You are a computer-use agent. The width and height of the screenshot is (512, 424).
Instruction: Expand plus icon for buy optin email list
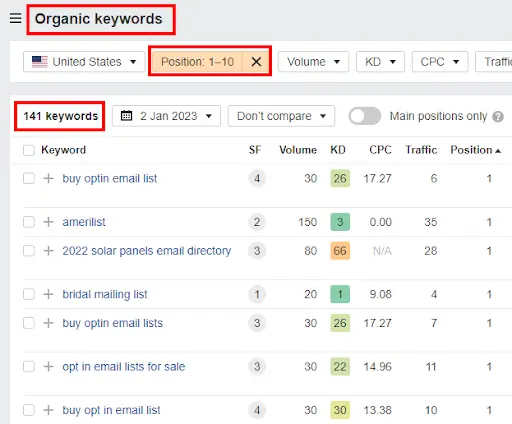tap(49, 178)
